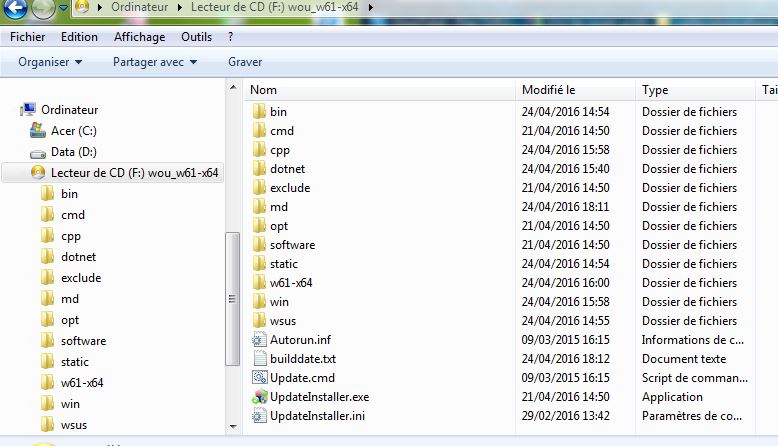Viewport: 778px width, 446px height.
Task: Sort by Modifié le column header
Action: [x=576, y=90]
